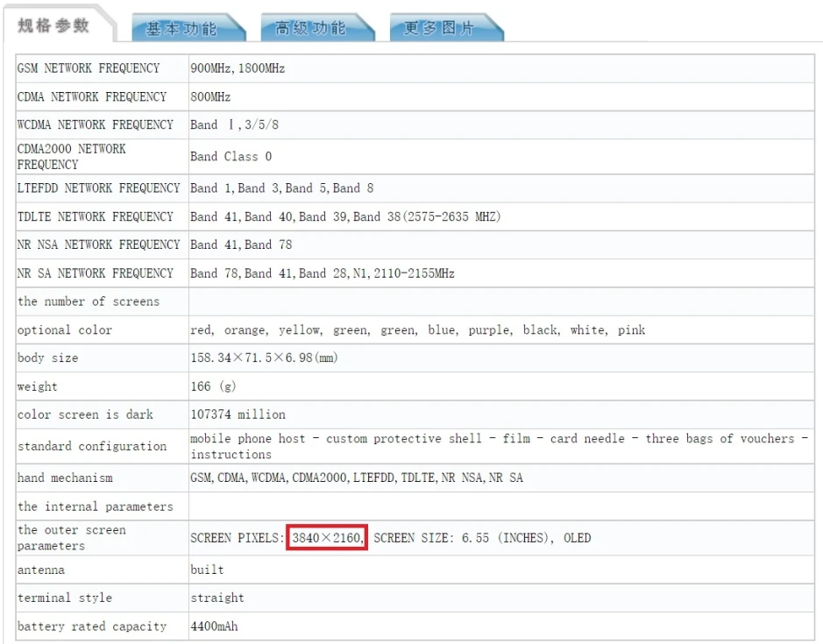Click the terminal style row label
Screen dimensions: 823x644
click(x=65, y=598)
